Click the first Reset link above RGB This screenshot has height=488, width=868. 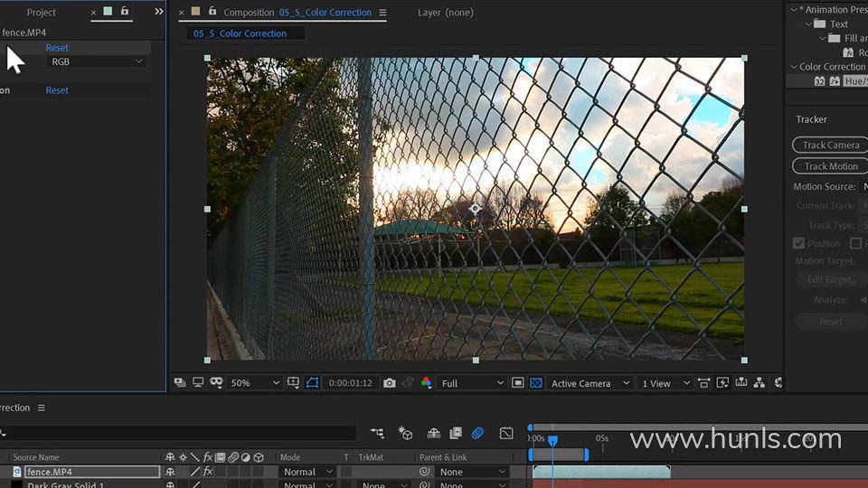click(57, 48)
